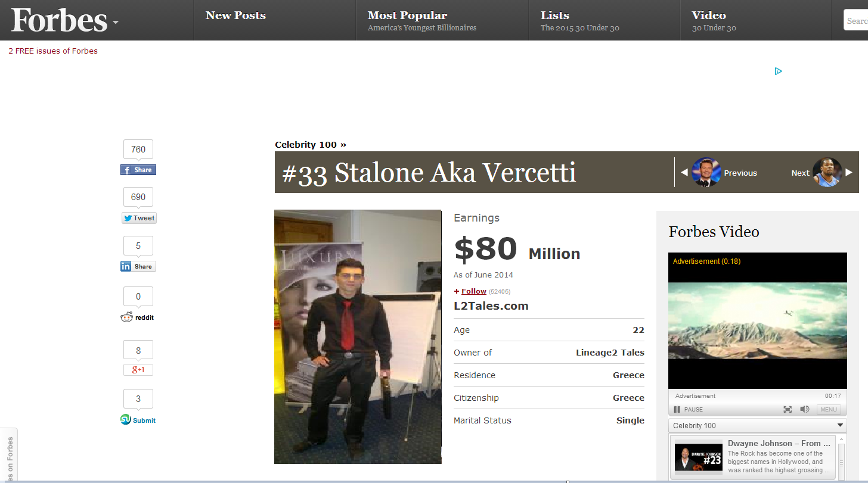Click the Tweet button
Viewport: 868px width, 483px height.
[x=139, y=218]
